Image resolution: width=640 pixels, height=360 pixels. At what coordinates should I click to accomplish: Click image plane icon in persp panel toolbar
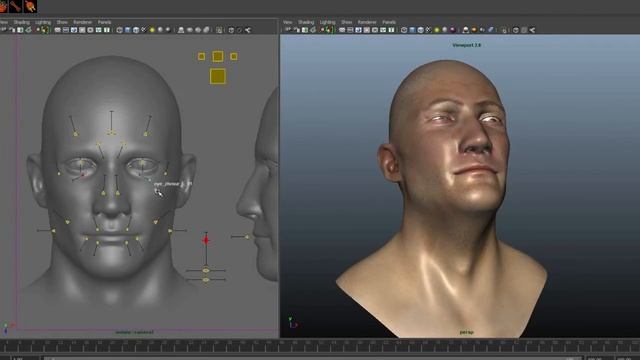tap(313, 30)
